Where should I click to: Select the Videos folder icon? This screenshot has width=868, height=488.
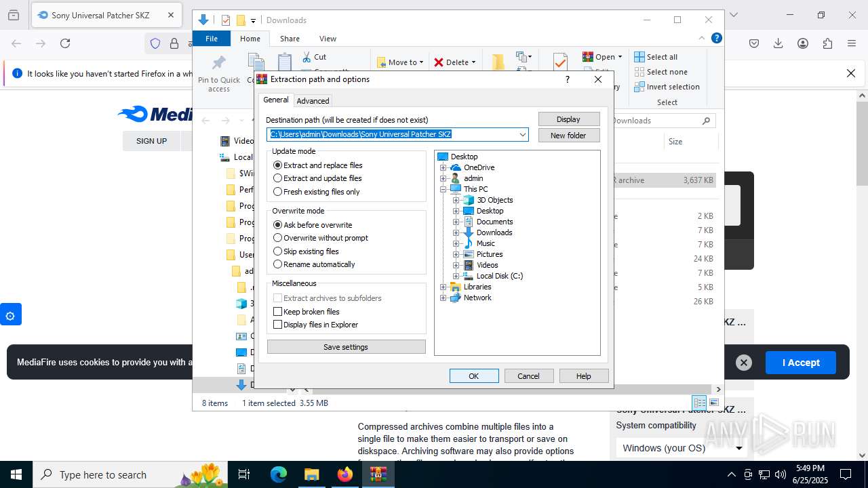point(468,265)
